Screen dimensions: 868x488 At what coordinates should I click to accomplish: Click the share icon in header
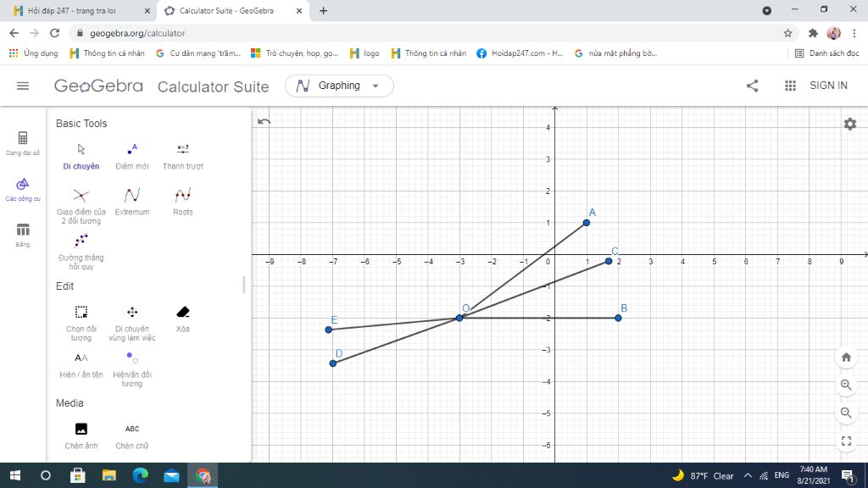pyautogui.click(x=752, y=86)
